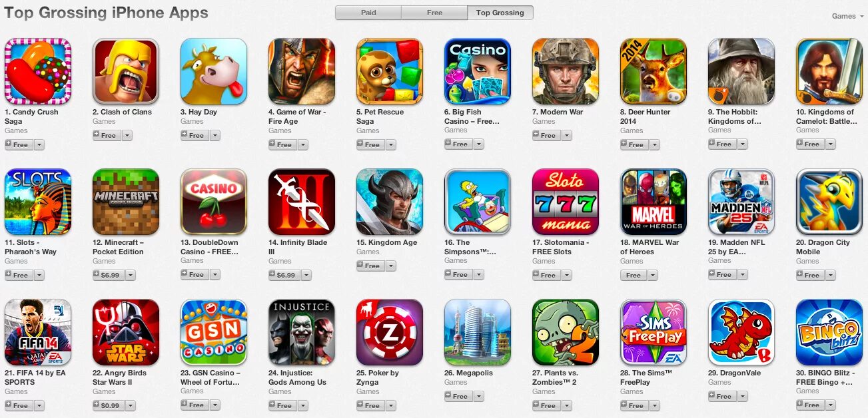Buy Angry Birds Star Wars II for $0.99

108,405
